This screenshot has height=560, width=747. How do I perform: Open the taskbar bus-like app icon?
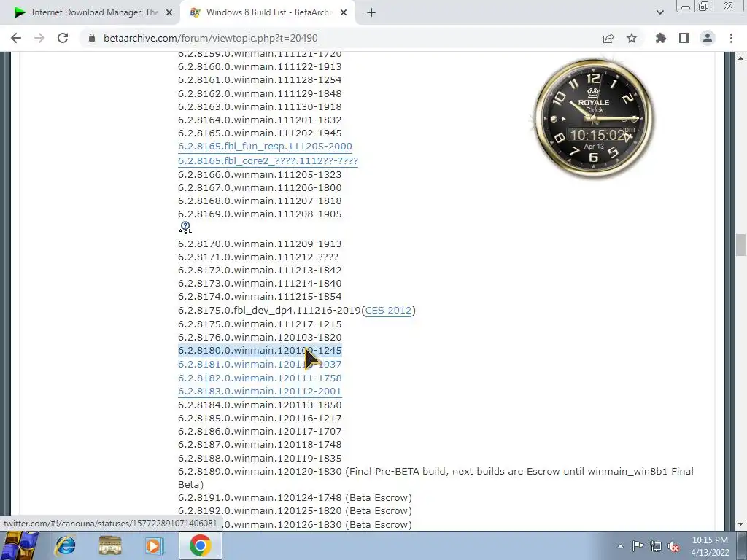110,545
